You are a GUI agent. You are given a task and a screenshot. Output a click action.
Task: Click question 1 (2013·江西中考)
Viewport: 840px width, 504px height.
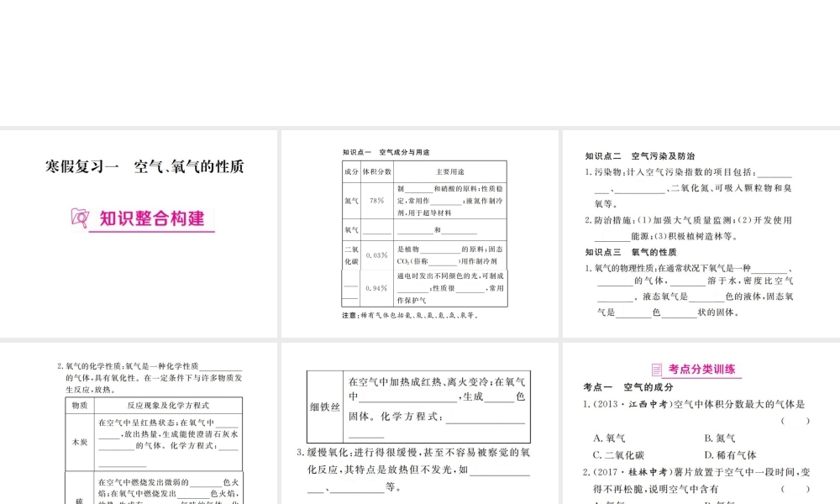coord(694,404)
